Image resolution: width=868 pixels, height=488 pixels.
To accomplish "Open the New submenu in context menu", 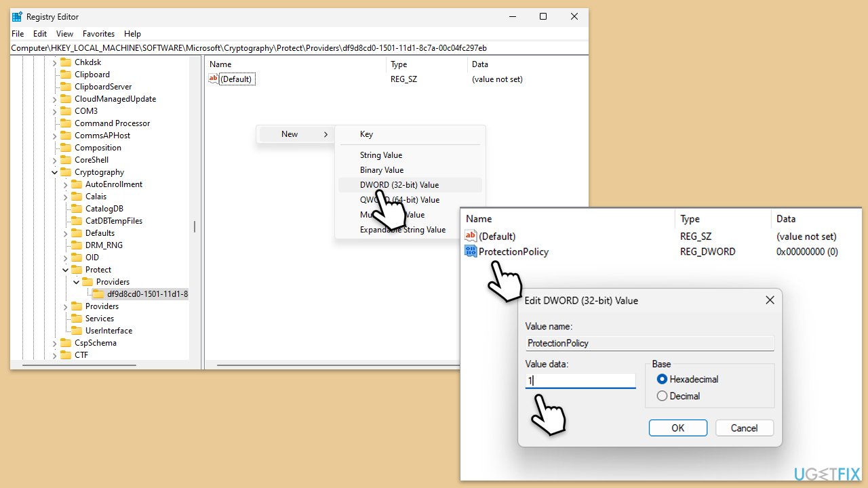I will click(296, 134).
